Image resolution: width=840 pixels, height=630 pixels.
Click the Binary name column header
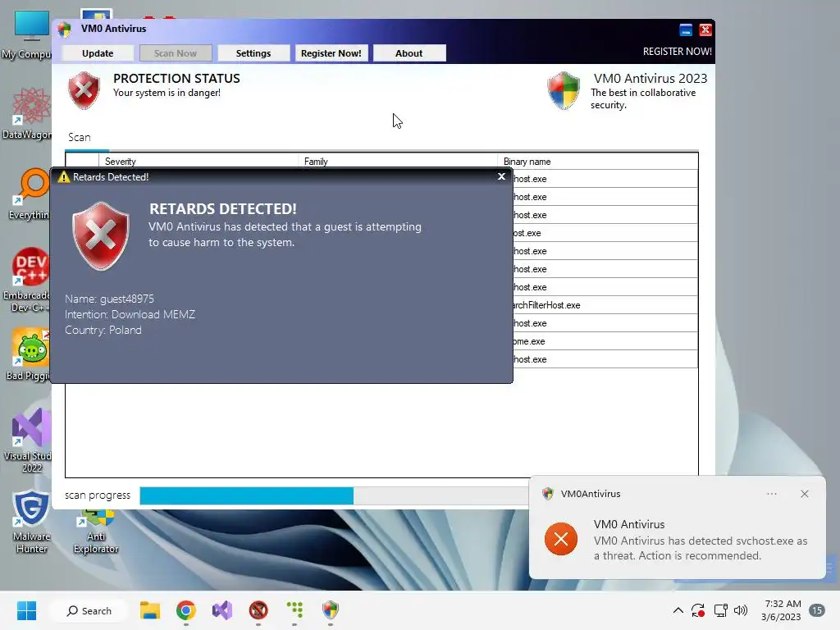click(598, 162)
